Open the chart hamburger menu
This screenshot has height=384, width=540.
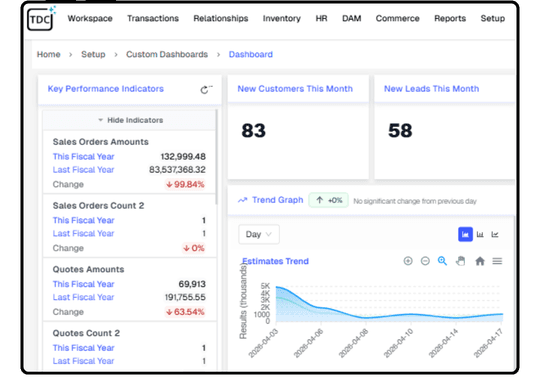click(497, 261)
